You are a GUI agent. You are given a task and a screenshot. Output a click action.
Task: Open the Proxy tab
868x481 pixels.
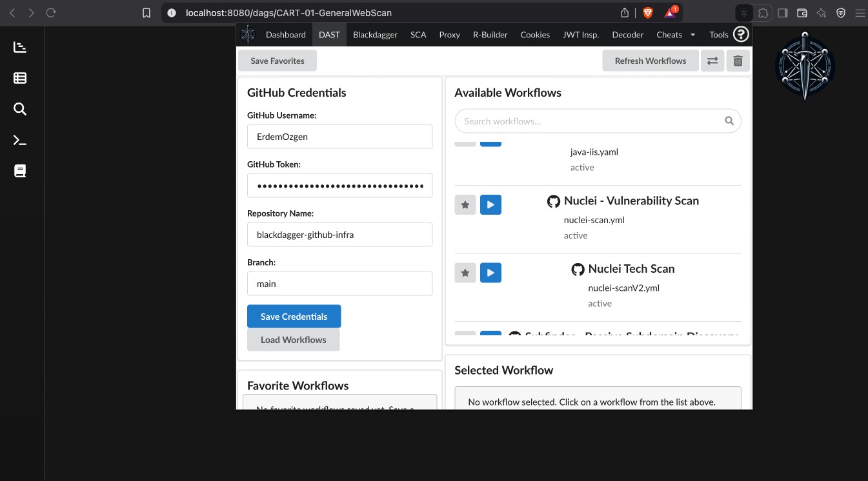(449, 35)
